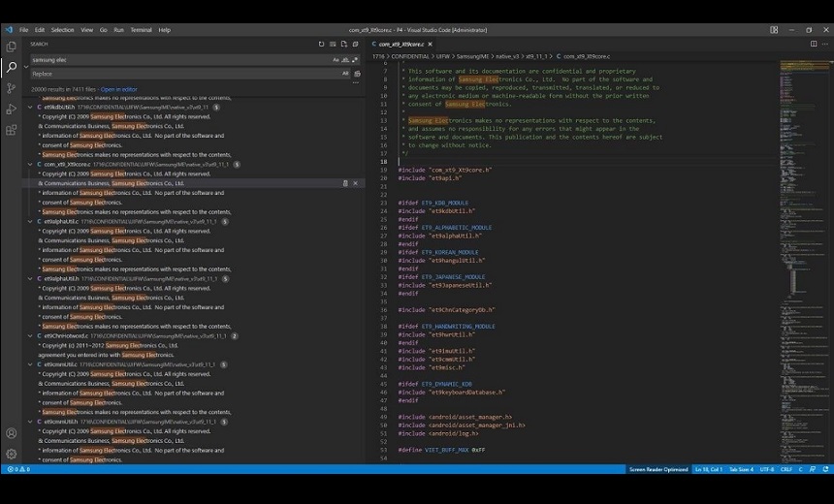Screen dimensions: 834x504
Task: Change CRLF end-of-line sequence
Action: 786,469
